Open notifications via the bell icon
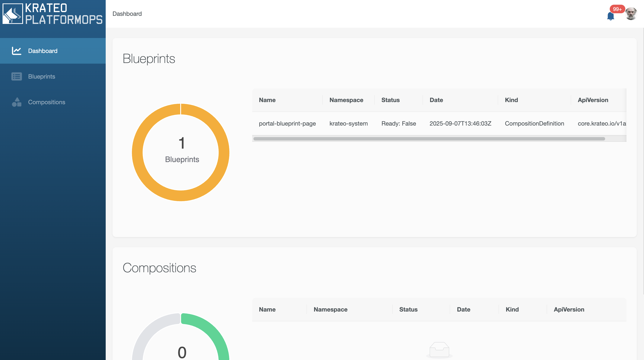Viewport: 644px width, 360px height. coord(610,16)
